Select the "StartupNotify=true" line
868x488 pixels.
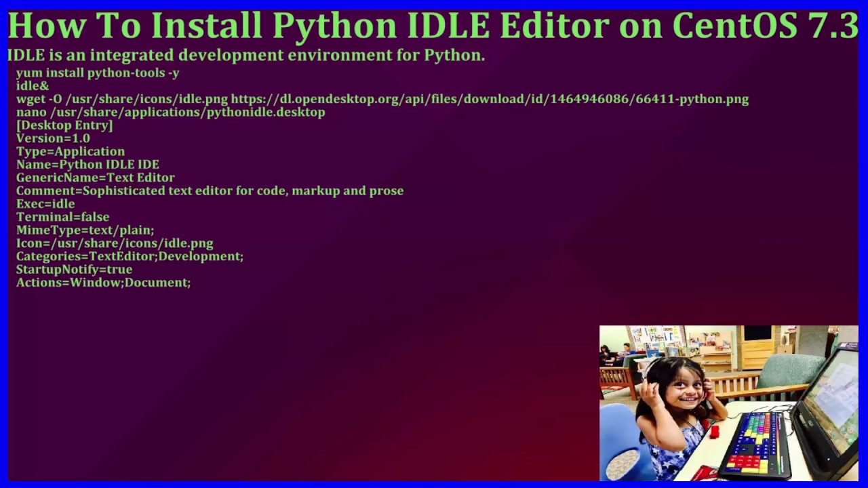tap(74, 269)
